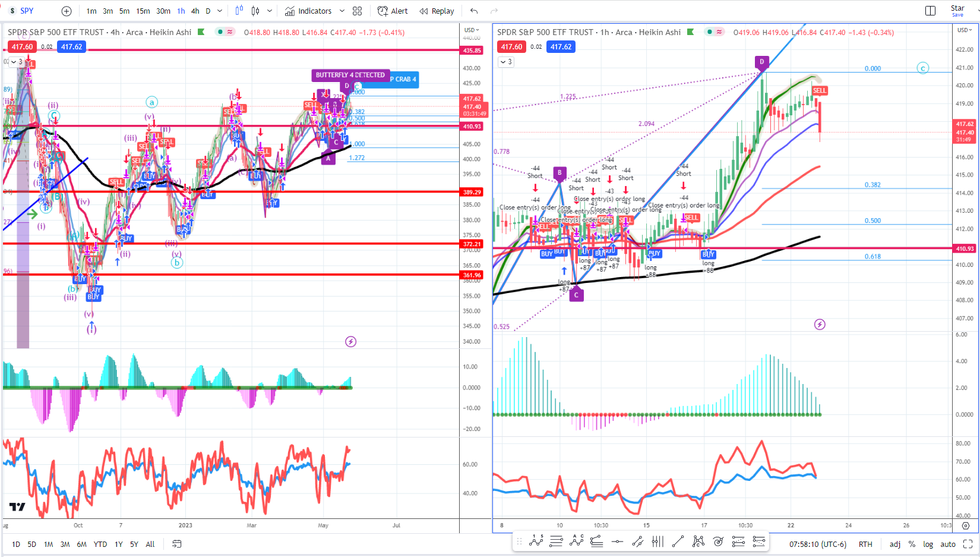Viewport: 980px width, 557px height.
Task: Select the 1Y date range
Action: point(119,544)
